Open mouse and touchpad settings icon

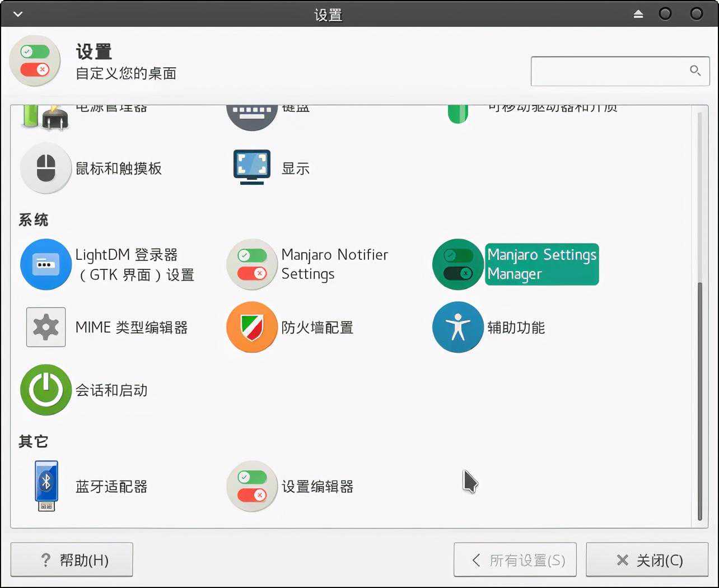[46, 168]
